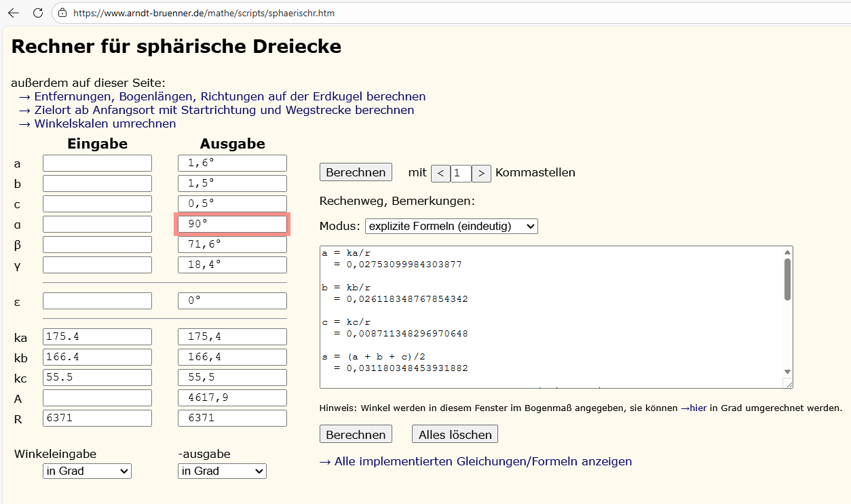Open the Winkelausgabe unit dropdown
851x504 pixels.
click(x=223, y=471)
